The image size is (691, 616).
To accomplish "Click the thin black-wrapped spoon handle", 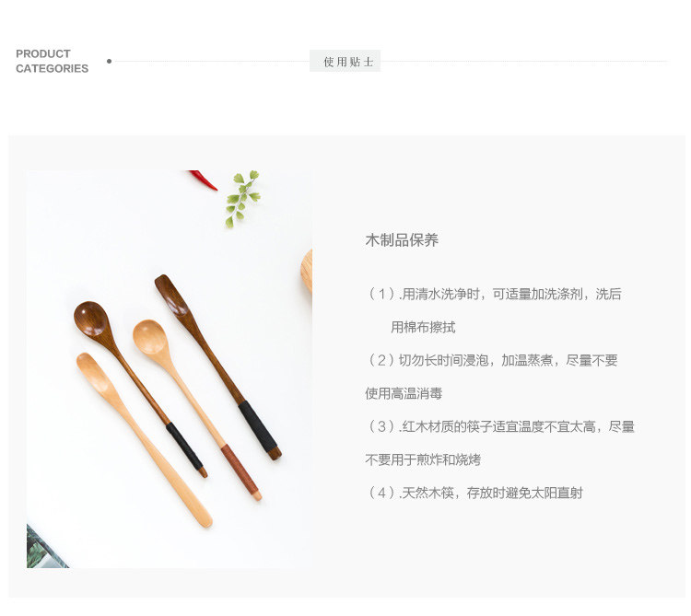I will [184, 446].
